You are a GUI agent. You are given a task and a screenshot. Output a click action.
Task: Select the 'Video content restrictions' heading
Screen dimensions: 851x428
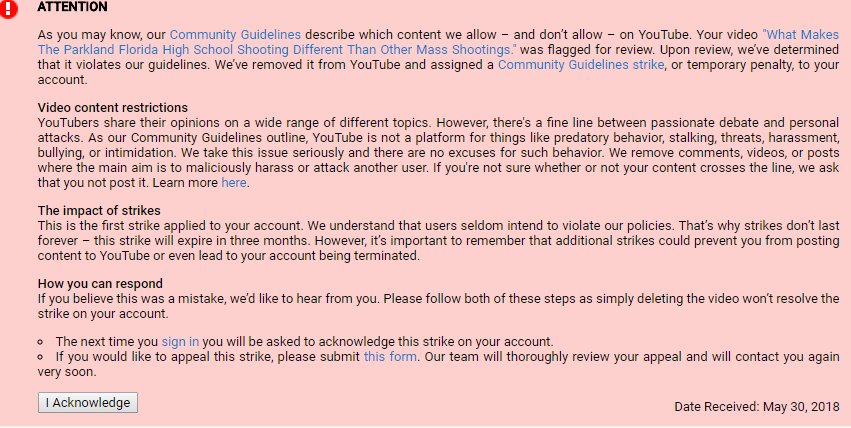tap(113, 107)
